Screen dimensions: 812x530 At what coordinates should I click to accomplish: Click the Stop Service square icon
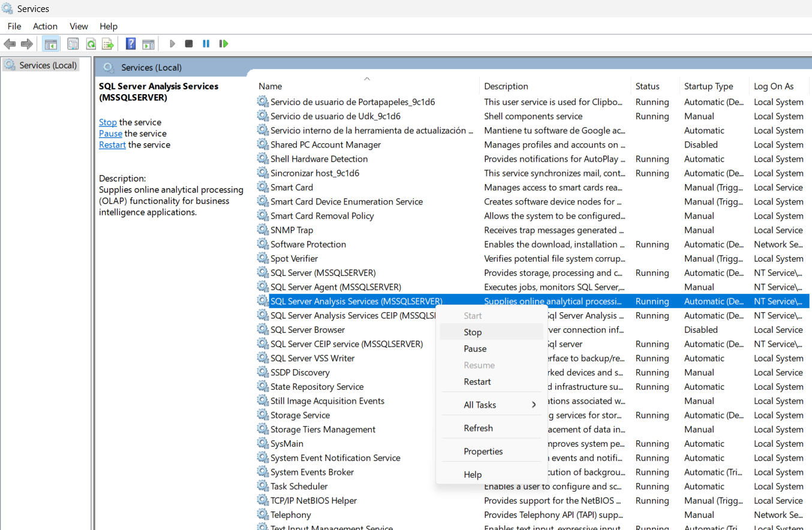point(189,44)
